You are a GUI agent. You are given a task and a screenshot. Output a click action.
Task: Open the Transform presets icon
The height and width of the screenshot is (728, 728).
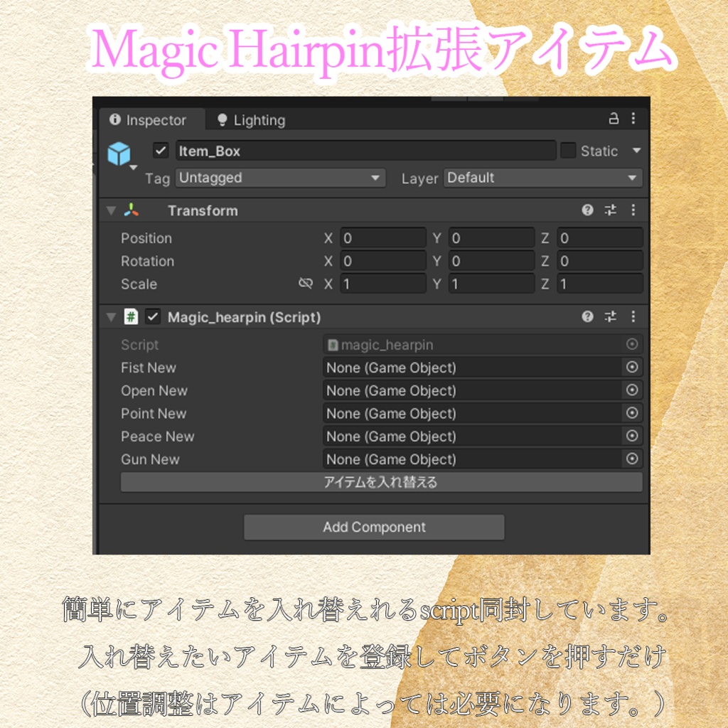[x=610, y=210]
